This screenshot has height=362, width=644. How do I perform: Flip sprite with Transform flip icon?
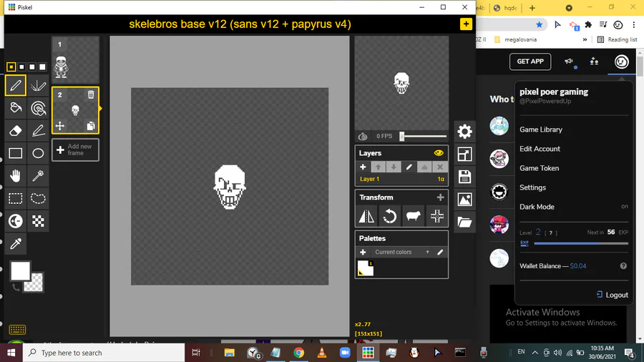[366, 216]
